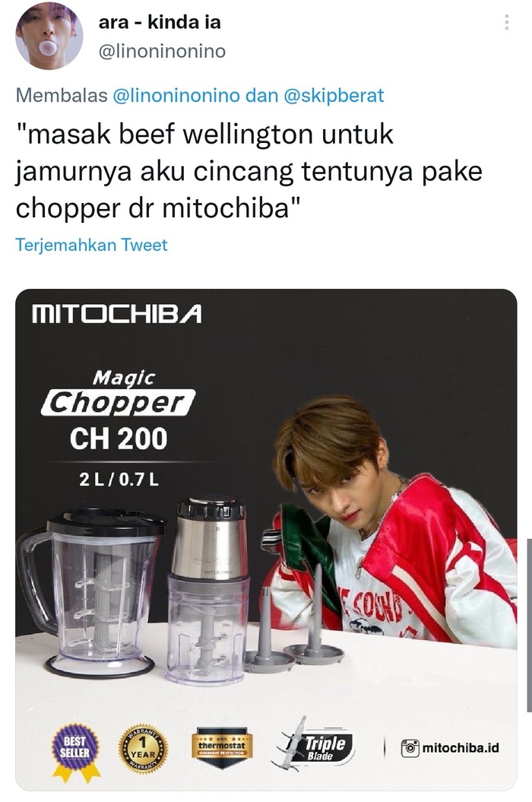Click the 2 L / 0.7 L capacity label
This screenshot has width=532, height=802.
[x=119, y=479]
